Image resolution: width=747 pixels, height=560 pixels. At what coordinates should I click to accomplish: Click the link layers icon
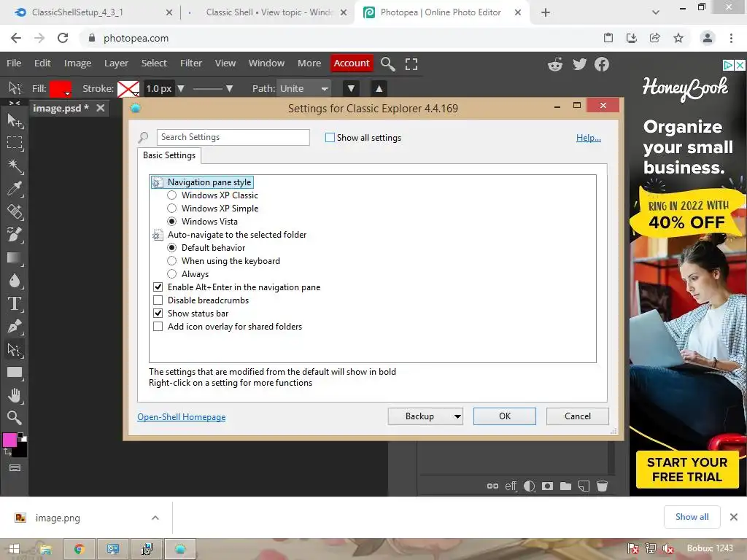coord(492,486)
